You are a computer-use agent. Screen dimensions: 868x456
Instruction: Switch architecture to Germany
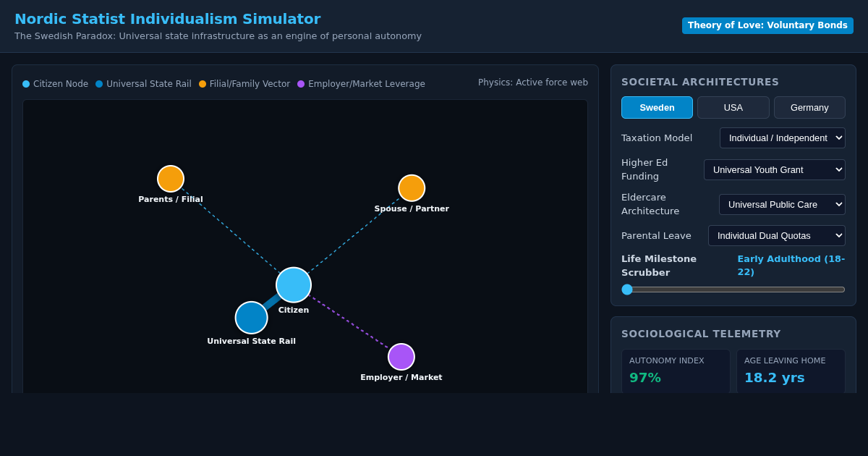tap(809, 108)
